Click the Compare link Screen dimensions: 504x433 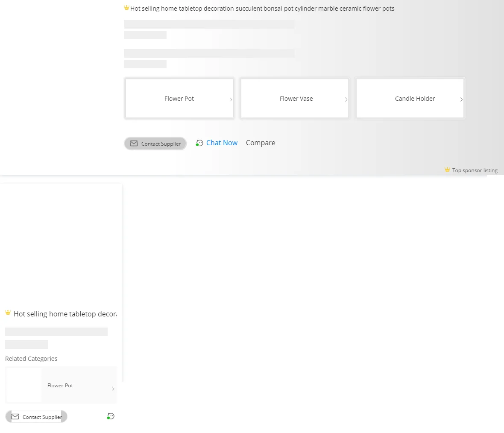click(261, 143)
